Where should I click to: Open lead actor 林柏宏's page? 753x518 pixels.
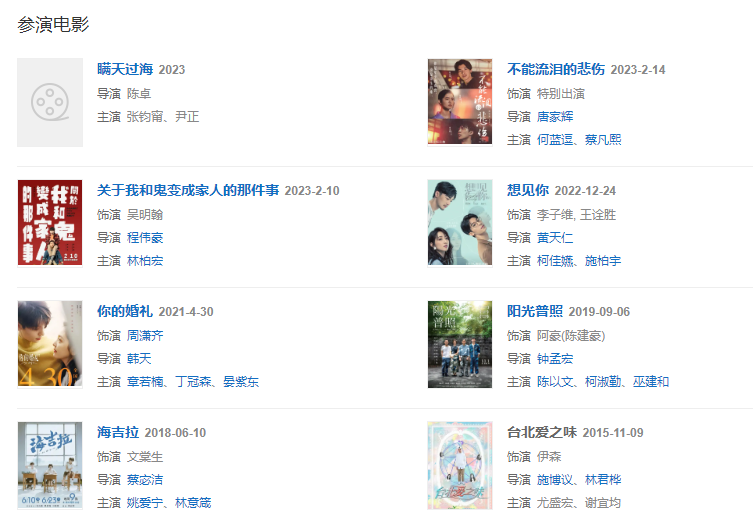tap(145, 261)
